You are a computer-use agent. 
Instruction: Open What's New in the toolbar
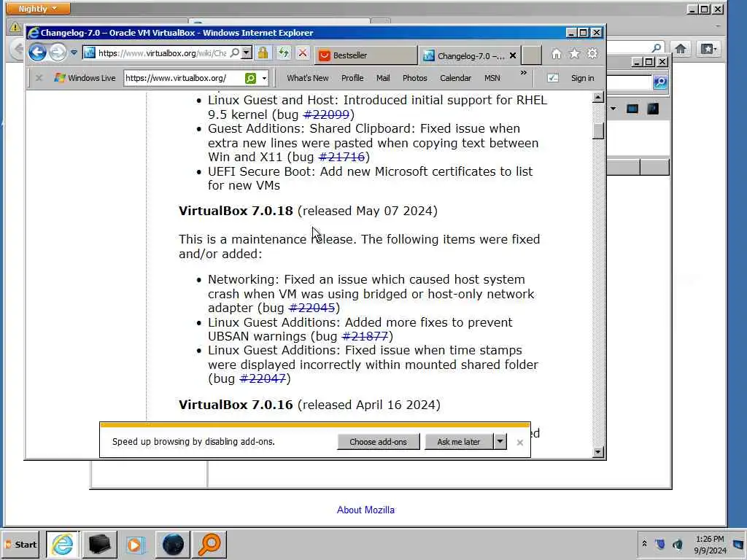point(307,78)
